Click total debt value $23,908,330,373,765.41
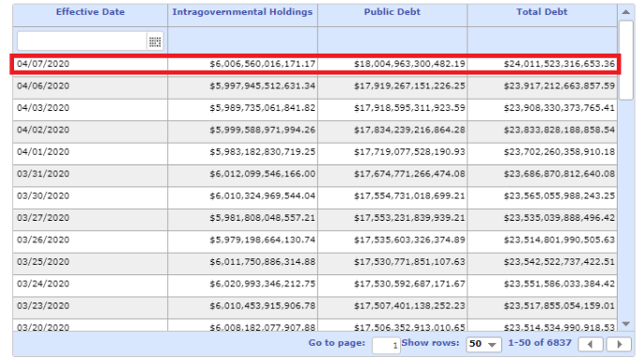Screen dimensions: 644x357 coord(560,108)
